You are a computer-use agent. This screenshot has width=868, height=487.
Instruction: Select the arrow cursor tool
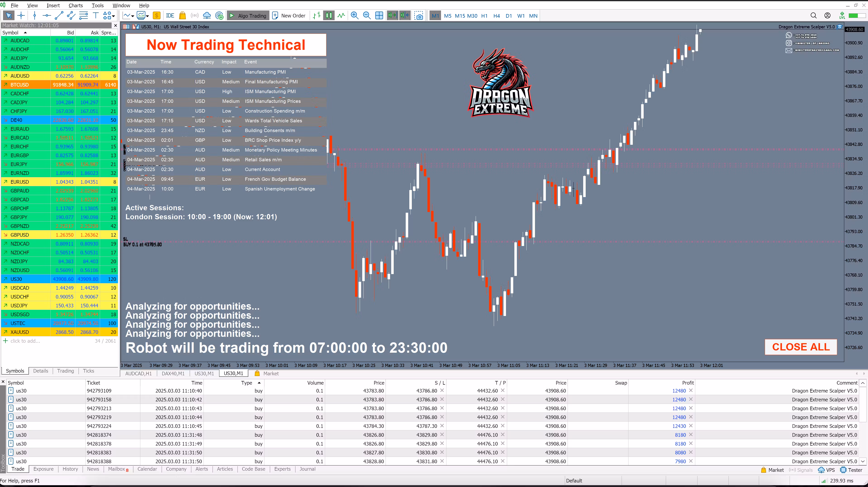coord(9,15)
